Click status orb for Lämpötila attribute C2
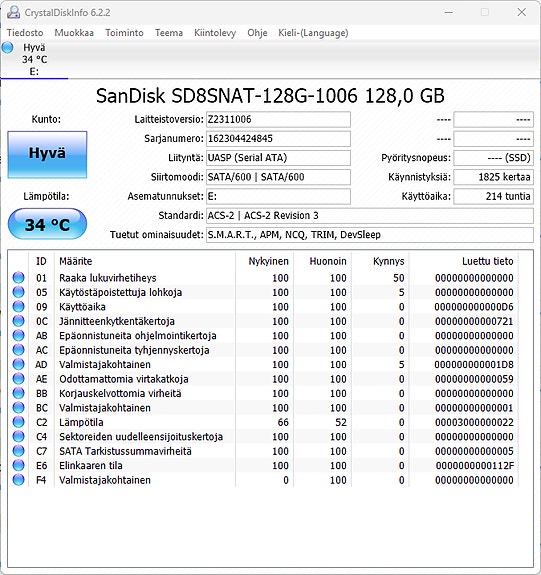 coord(18,422)
